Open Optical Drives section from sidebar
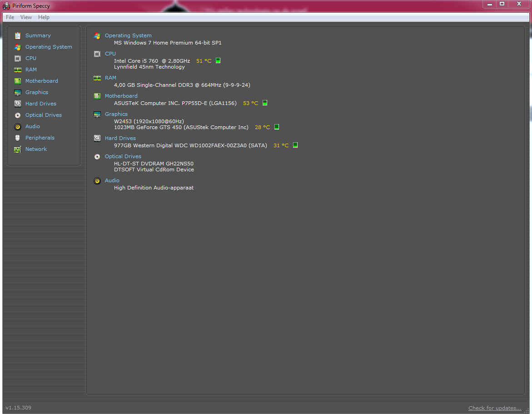This screenshot has width=532, height=414. 44,115
